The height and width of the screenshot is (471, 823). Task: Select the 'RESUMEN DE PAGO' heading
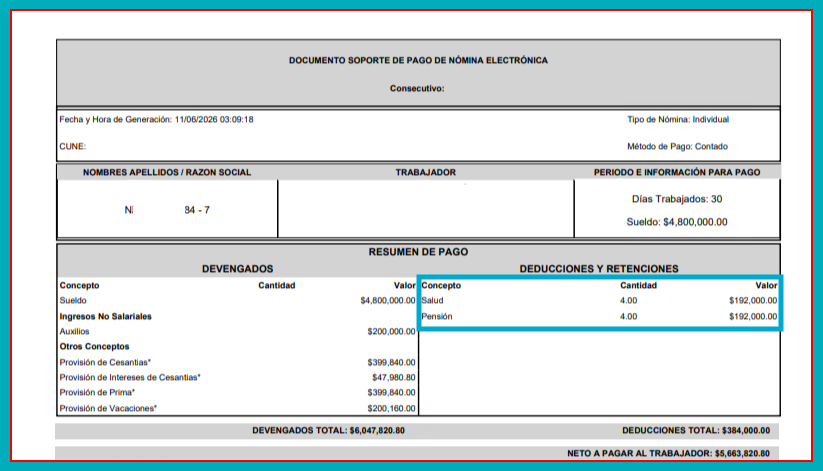(418, 252)
